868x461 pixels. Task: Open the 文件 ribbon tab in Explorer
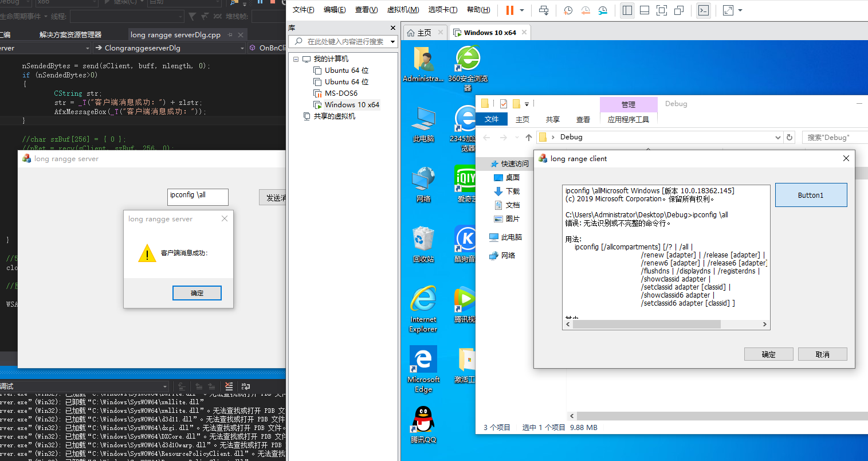coord(492,119)
